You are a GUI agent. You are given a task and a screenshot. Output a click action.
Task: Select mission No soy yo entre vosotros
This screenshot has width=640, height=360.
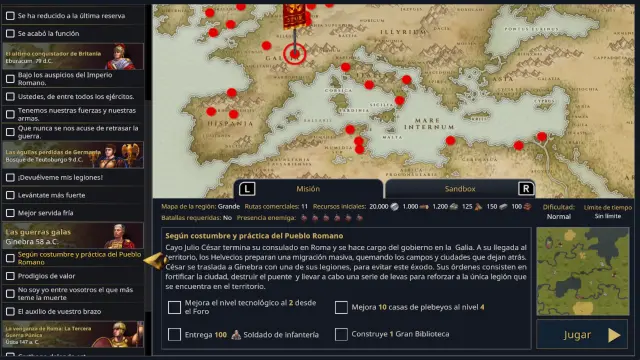(x=73, y=294)
